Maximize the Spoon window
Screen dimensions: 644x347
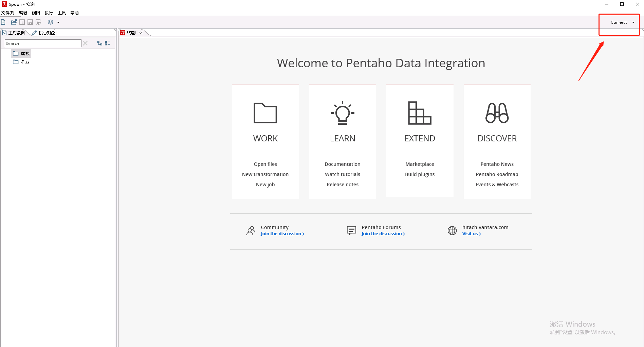622,4
